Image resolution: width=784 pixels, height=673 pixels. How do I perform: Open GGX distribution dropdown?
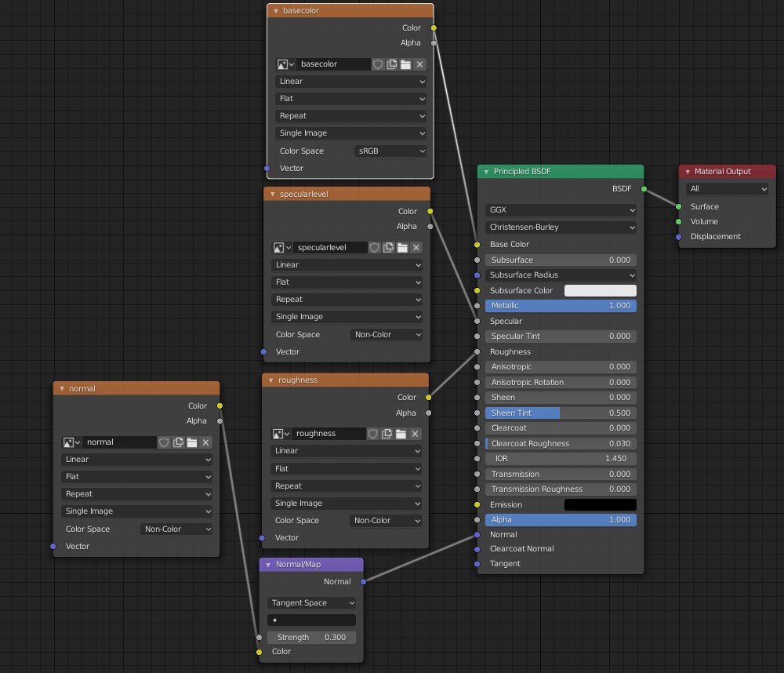561,210
